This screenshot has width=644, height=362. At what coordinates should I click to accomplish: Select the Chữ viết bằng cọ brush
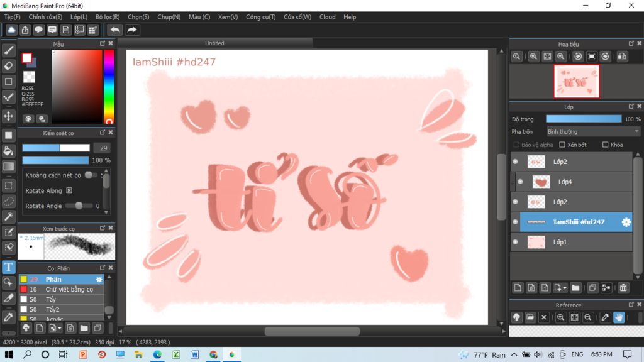coord(61,289)
